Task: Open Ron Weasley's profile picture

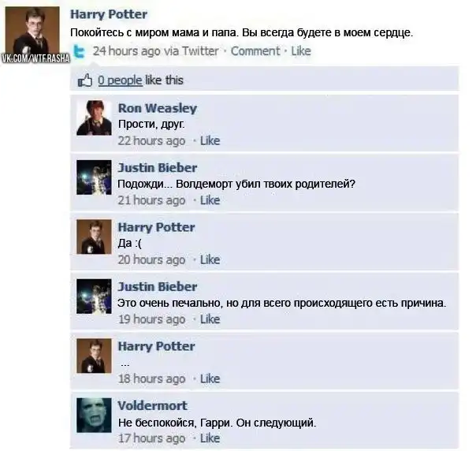Action: 94,117
